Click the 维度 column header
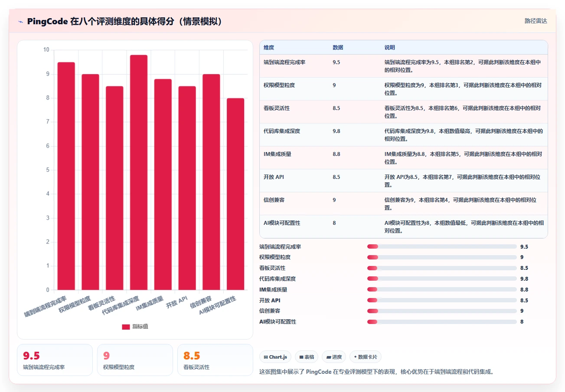Screen dimensions: 565x392 (x=269, y=48)
